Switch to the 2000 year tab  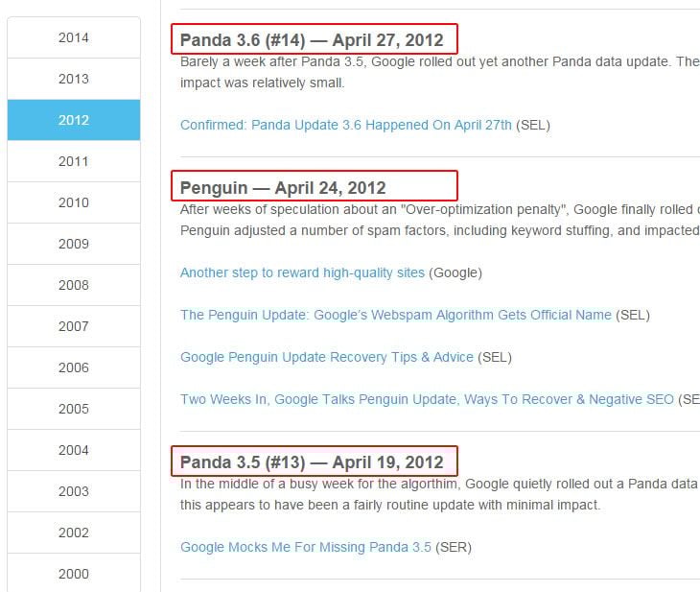pos(74,574)
